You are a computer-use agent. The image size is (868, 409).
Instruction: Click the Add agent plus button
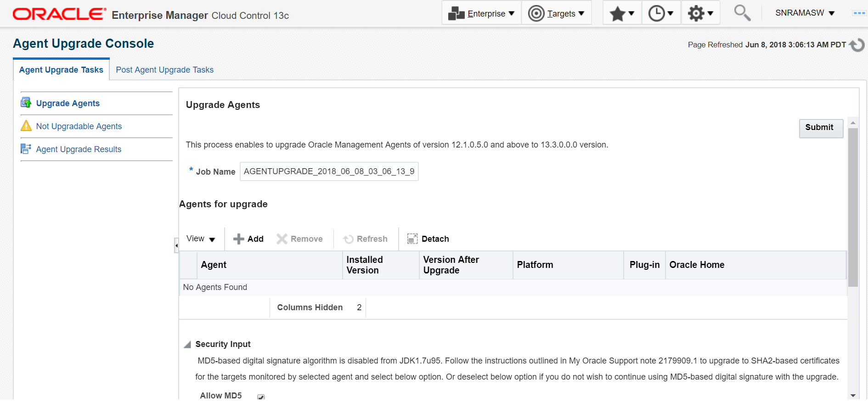(x=248, y=239)
